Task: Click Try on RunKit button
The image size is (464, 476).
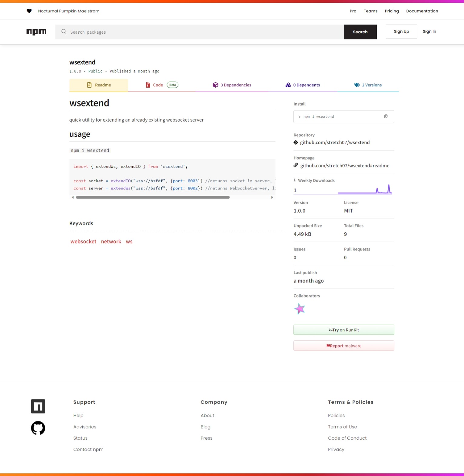Action: click(343, 330)
